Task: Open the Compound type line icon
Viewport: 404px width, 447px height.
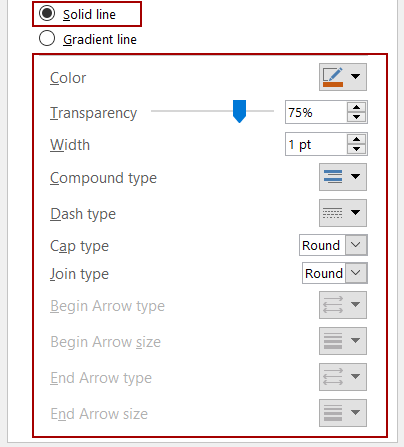Action: [333, 177]
